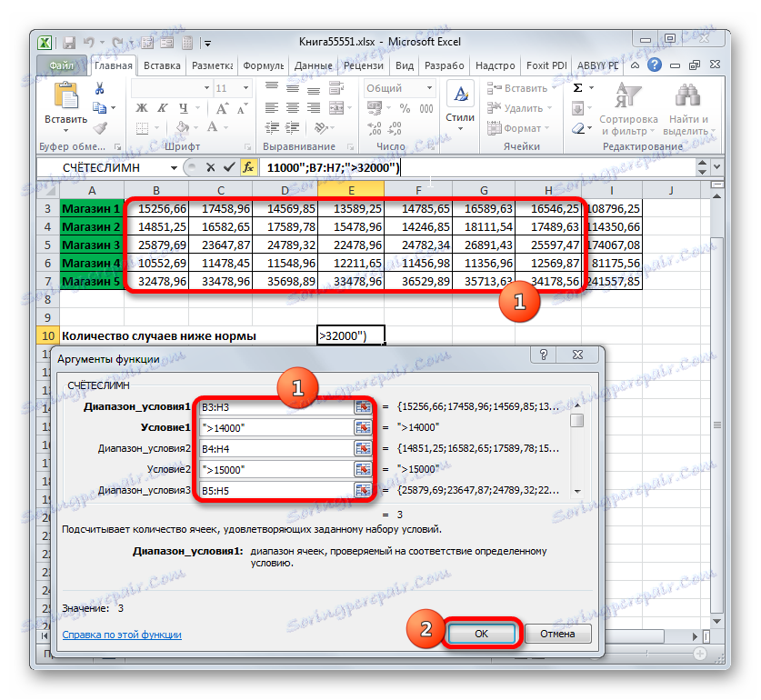Viewport: 761px width, 700px height.
Task: Click the Диапазон_условия1 field with B3:H3
Action: tap(277, 407)
